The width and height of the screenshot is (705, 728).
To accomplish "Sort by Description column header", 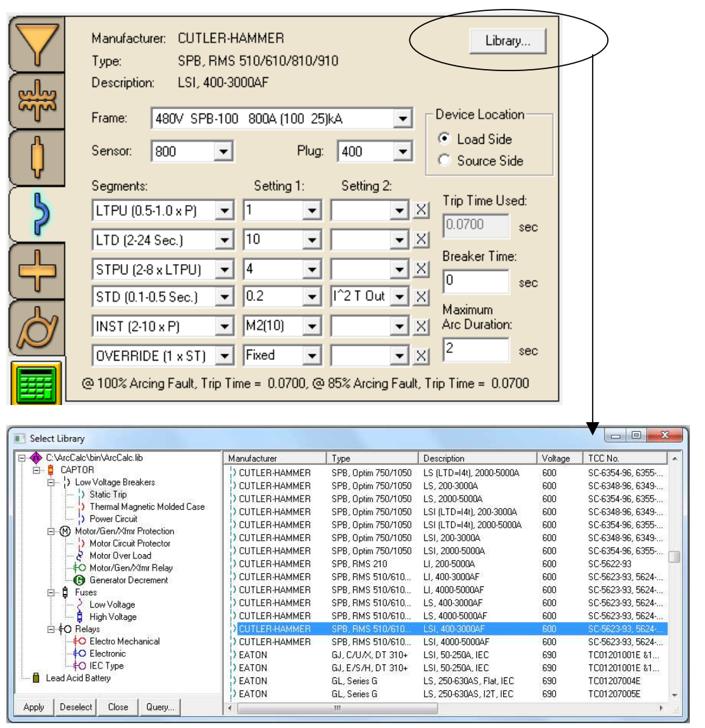I will pyautogui.click(x=478, y=458).
